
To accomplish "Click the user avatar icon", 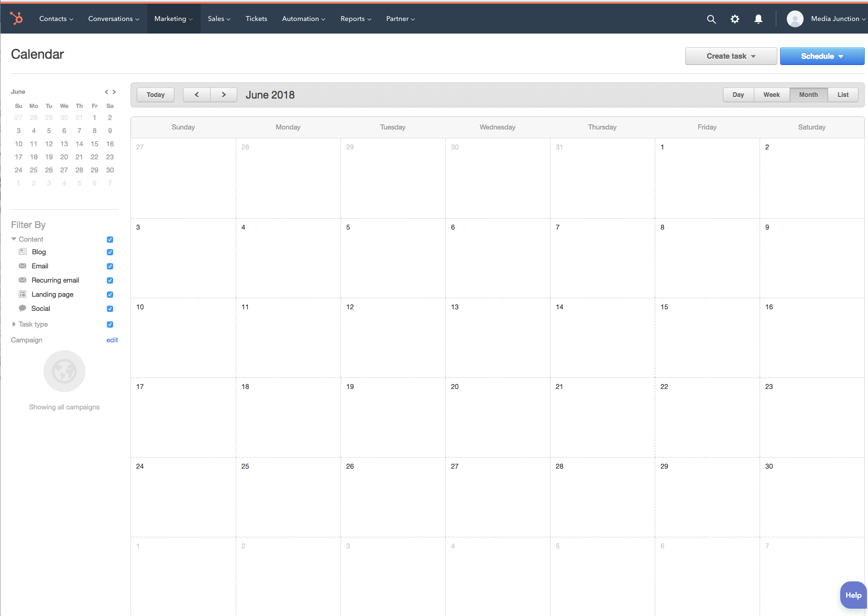I will pyautogui.click(x=795, y=19).
